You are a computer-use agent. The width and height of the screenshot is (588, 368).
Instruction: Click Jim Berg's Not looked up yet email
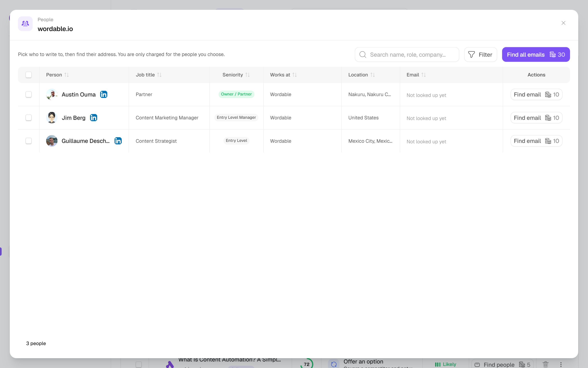(x=426, y=118)
